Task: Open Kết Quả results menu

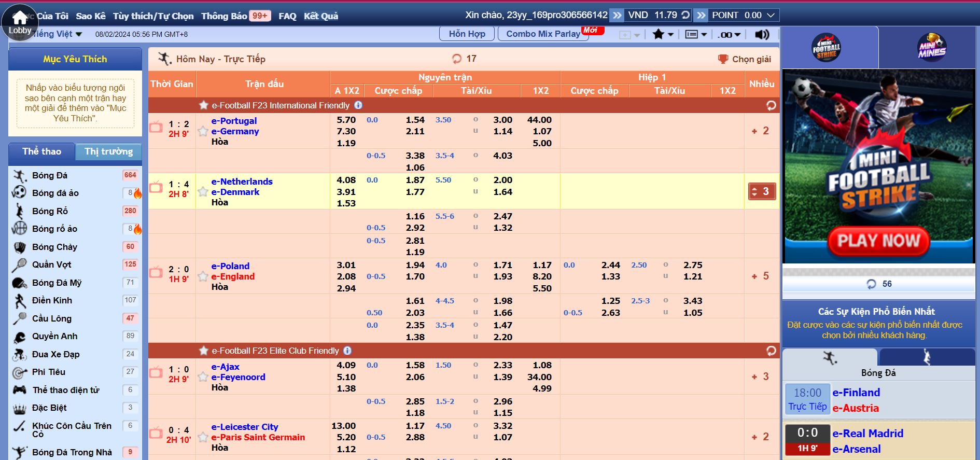Action: pos(321,16)
